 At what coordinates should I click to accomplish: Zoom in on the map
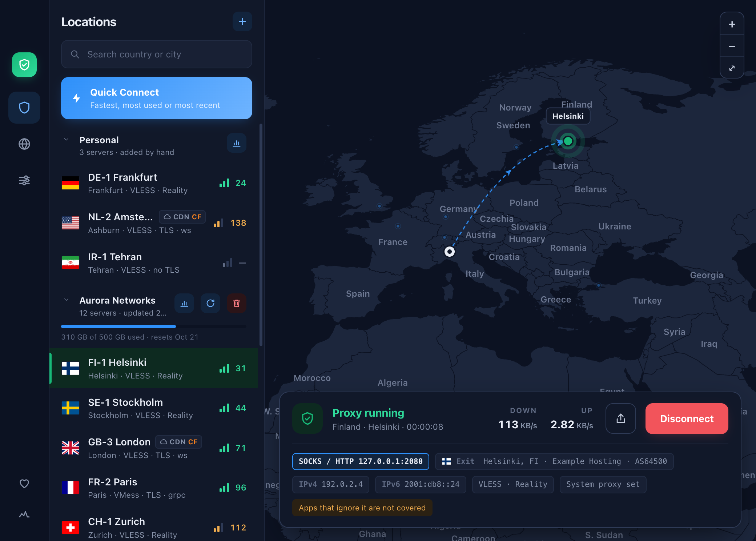point(732,24)
